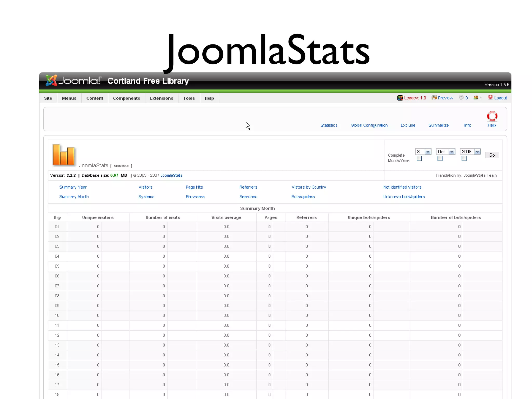Screen dimensions: 532x399
Task: Open the Summary Year report
Action: 73,187
